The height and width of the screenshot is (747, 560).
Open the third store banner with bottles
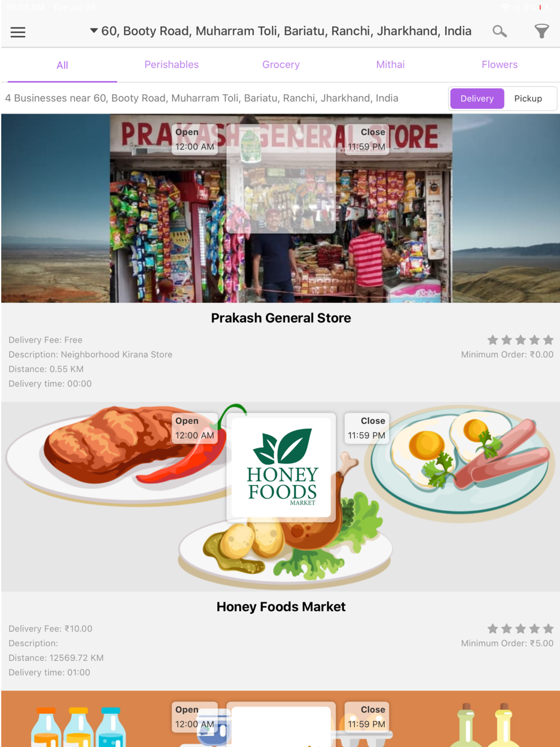click(281, 719)
